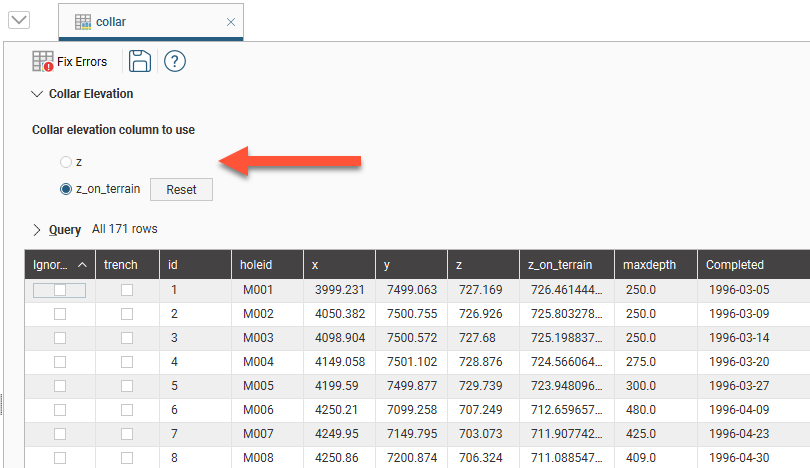Viewport: 810px width, 468px height.
Task: Click the z_on_terrain cell for M002
Action: (565, 314)
